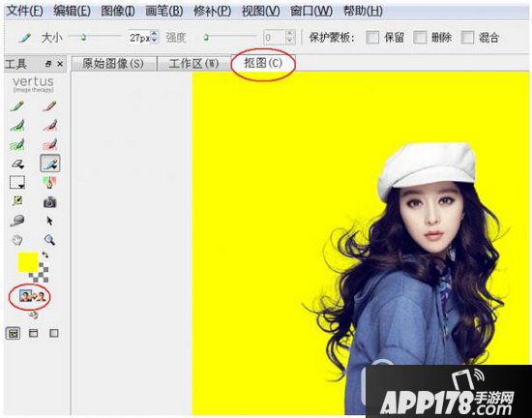532x418 pixels.
Task: Choose the arrow pointer tool
Action: coord(49,222)
